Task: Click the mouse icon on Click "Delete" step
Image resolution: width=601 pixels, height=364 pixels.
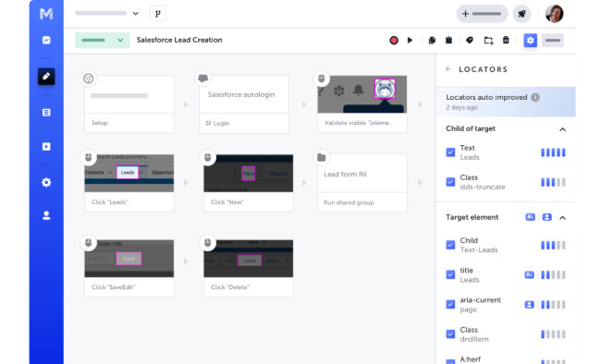Action: (207, 243)
